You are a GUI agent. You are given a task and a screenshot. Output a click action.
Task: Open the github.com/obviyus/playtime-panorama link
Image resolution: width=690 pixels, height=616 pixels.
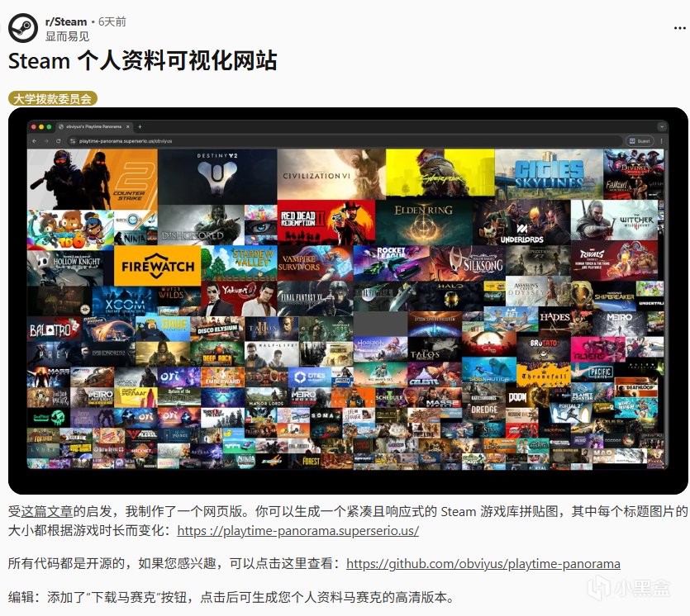coord(483,564)
